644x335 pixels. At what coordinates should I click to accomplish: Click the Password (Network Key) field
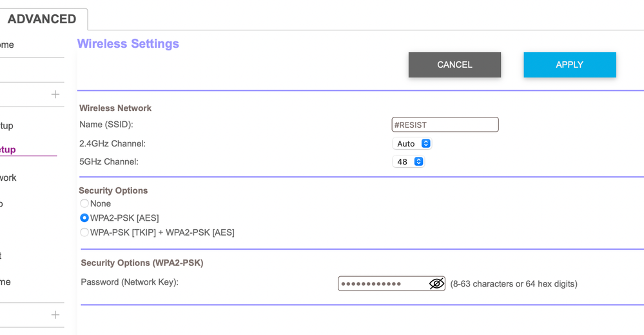click(x=384, y=283)
